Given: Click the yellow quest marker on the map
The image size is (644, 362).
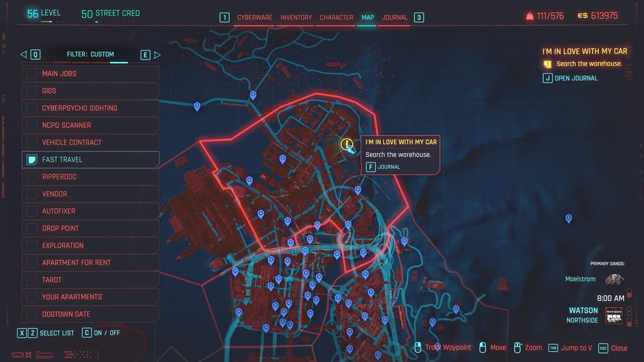Looking at the screenshot, I should [x=346, y=144].
